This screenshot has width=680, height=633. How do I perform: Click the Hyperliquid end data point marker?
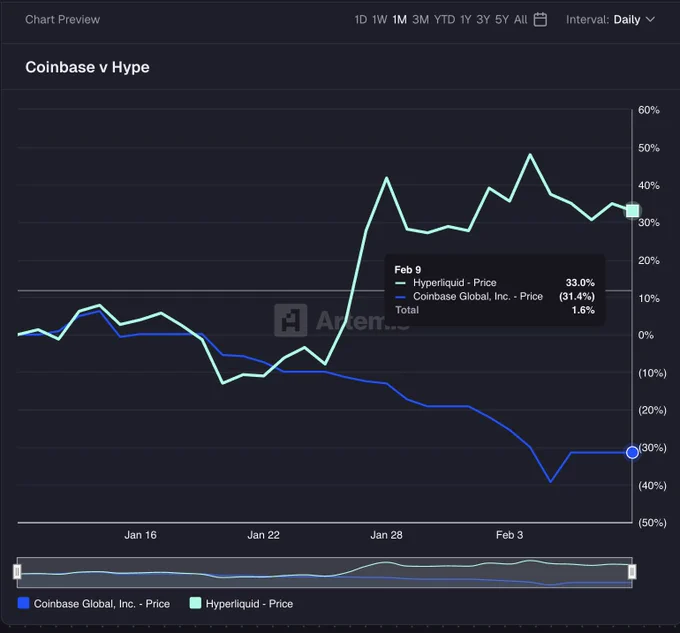click(x=632, y=211)
